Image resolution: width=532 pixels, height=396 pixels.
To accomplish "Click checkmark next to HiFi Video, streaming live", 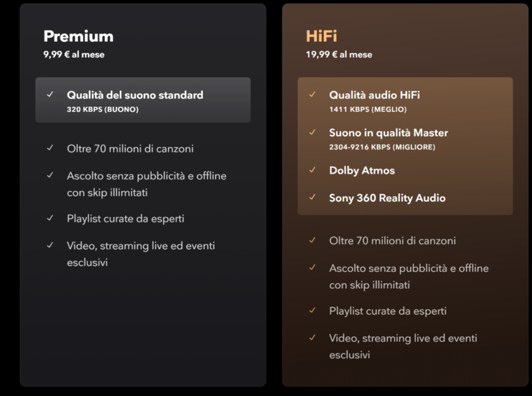I will point(313,337).
